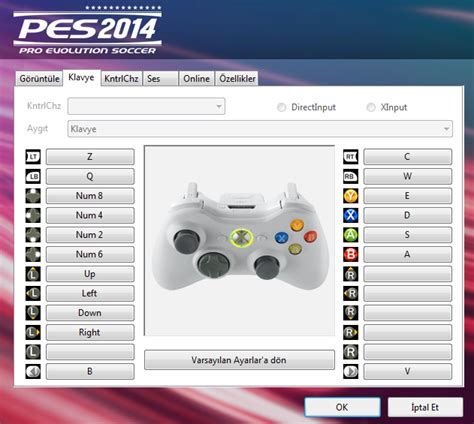474x424 pixels.
Task: Confirm with the OK button
Action: [342, 407]
